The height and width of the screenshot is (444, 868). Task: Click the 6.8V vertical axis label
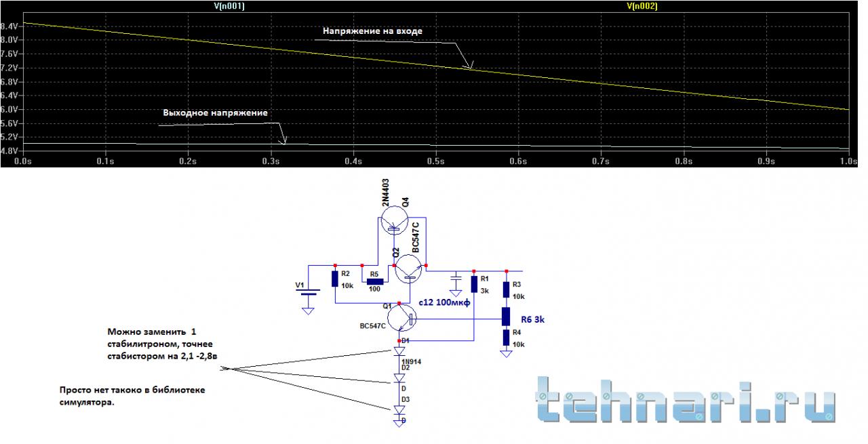pos(9,81)
